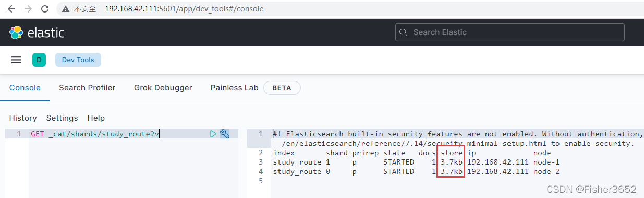Click the node-1 value in output
Image resolution: width=644 pixels, height=198 pixels.
546,162
